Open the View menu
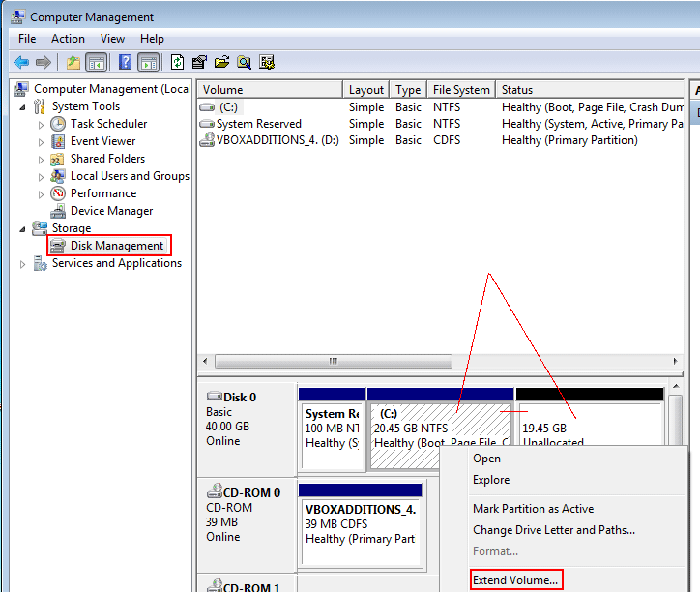 pos(112,39)
